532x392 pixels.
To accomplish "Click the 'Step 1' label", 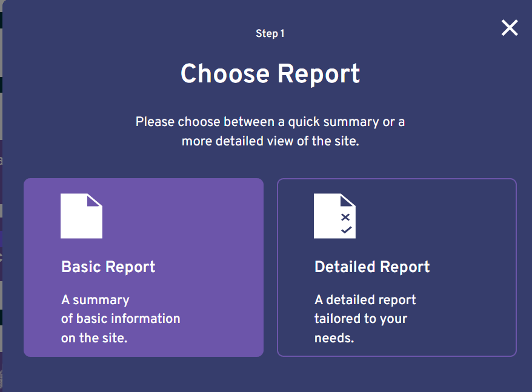I will click(x=270, y=33).
